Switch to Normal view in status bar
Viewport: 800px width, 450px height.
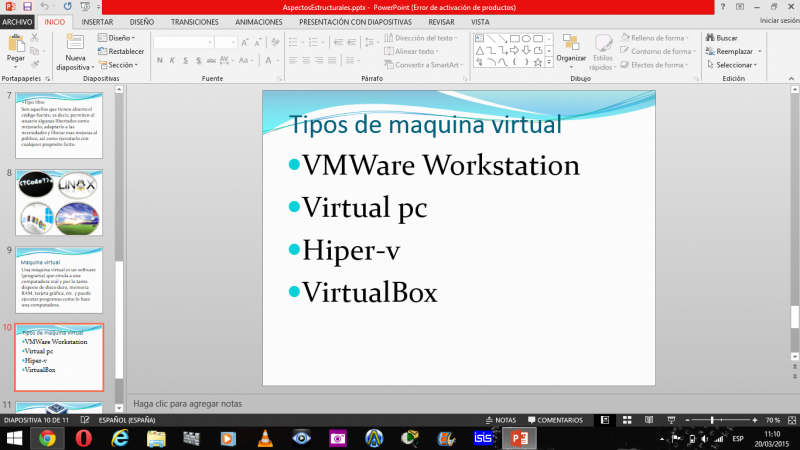(x=605, y=420)
